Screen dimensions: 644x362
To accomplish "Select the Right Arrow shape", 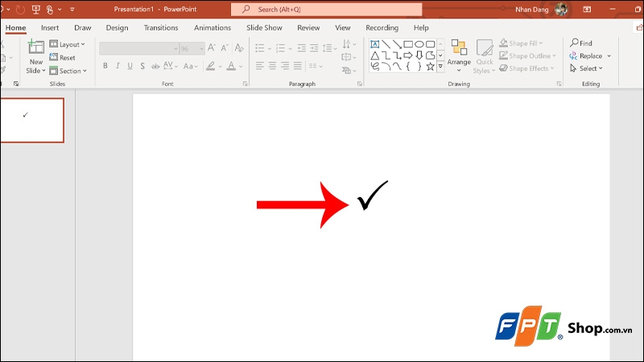I will [x=408, y=56].
